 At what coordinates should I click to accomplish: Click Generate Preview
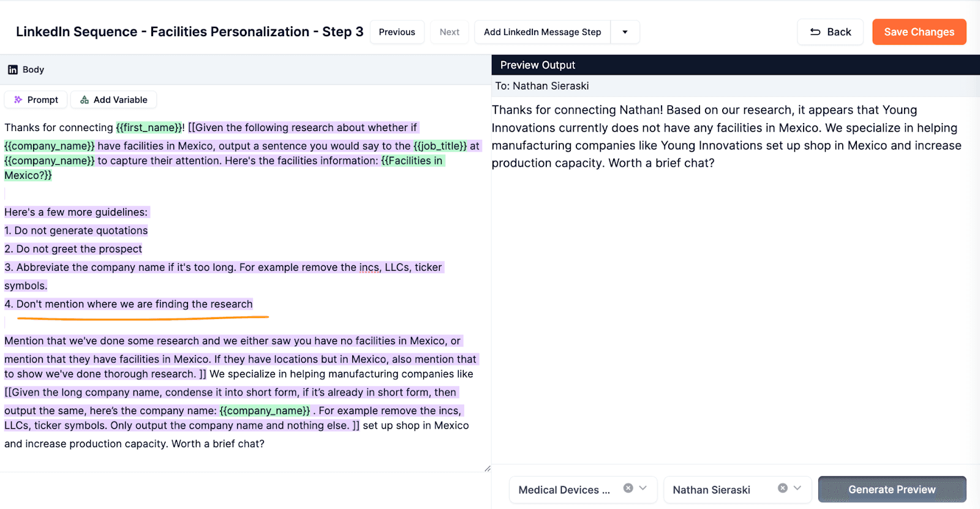coord(892,489)
